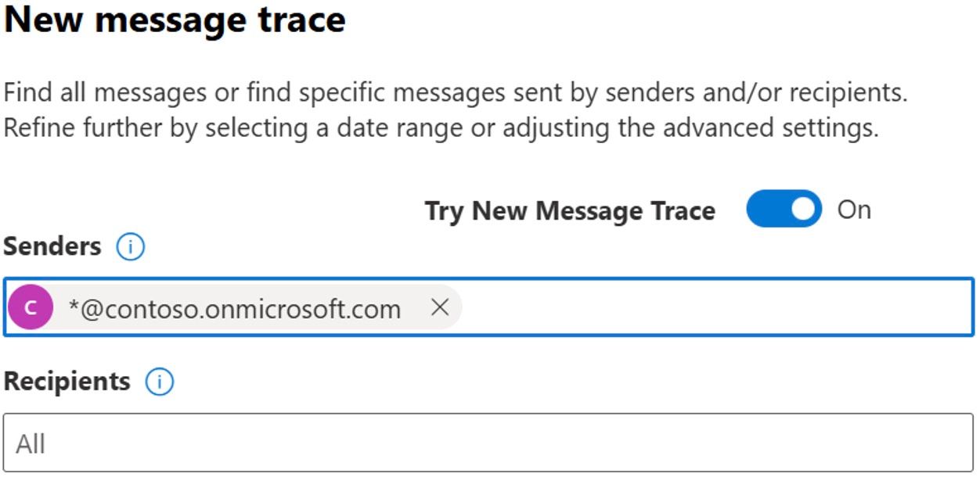
Task: Click the 'Refine further' description line
Action: pos(441,127)
